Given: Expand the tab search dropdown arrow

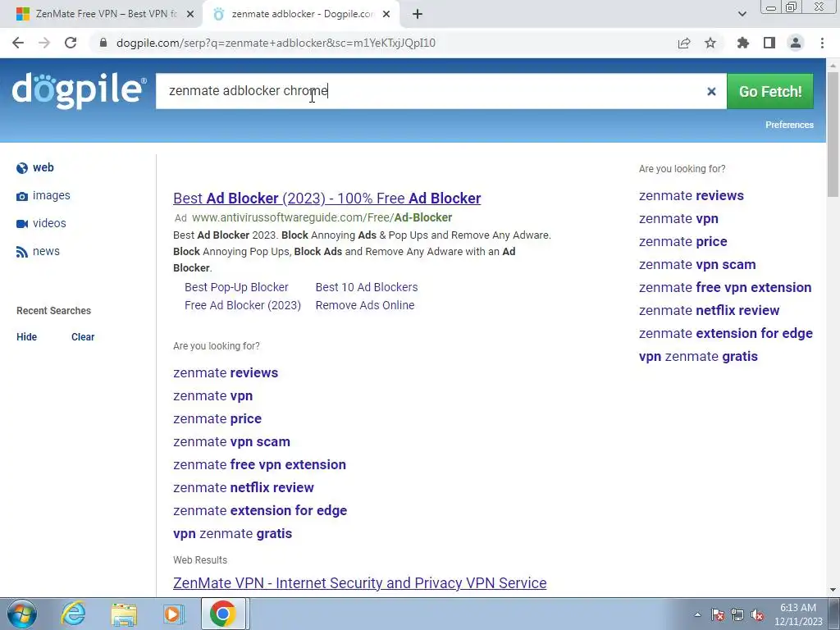Looking at the screenshot, I should [742, 14].
